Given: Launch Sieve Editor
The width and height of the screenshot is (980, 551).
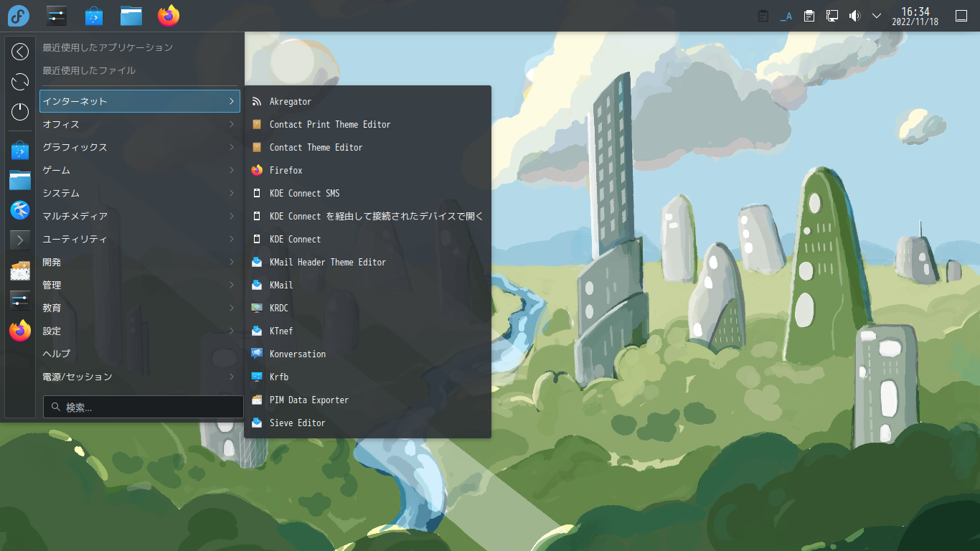Looking at the screenshot, I should 367,423.
